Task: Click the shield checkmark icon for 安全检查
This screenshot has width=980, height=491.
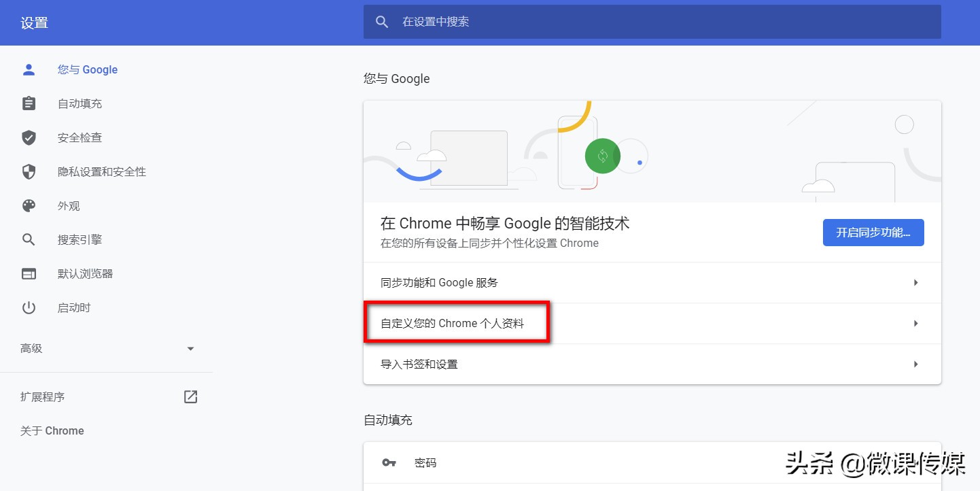Action: tap(29, 137)
